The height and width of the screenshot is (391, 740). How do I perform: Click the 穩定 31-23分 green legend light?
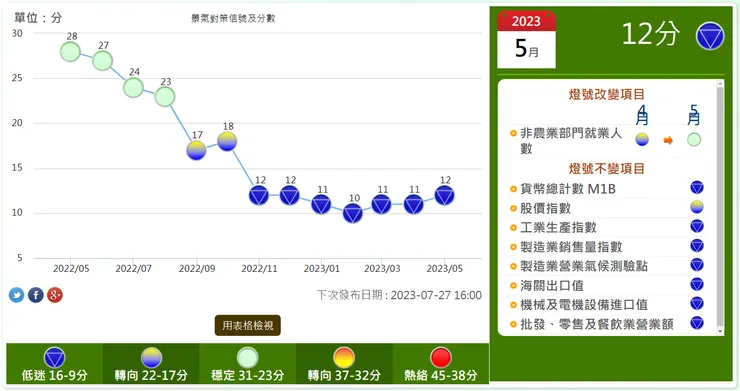248,357
